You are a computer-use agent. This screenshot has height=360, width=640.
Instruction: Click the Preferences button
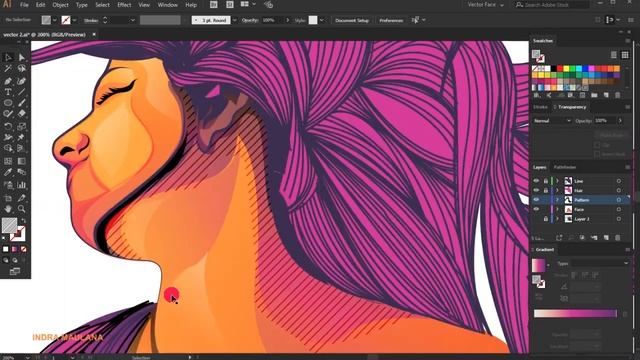(x=391, y=20)
